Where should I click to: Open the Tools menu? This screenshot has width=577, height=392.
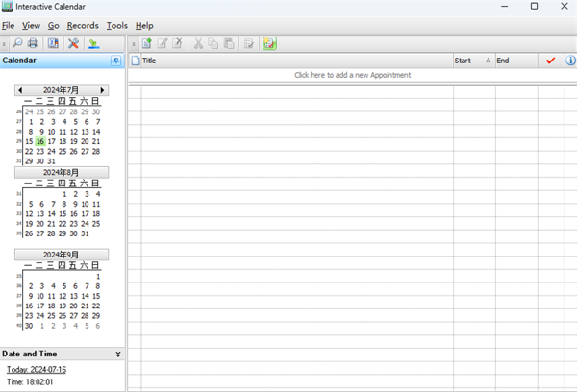pyautogui.click(x=117, y=25)
